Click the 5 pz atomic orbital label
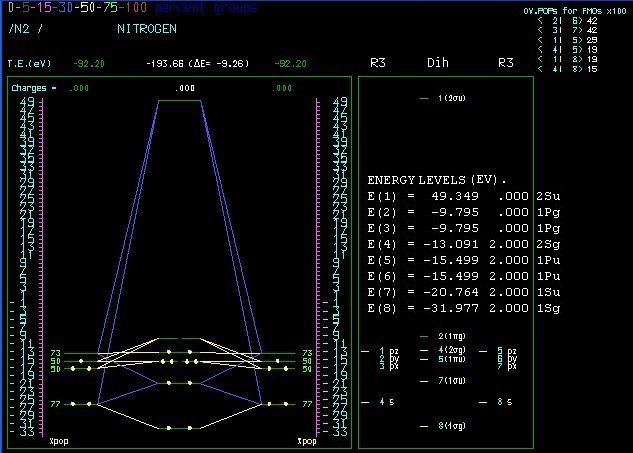Screen dimensions: 633x453 (507, 351)
